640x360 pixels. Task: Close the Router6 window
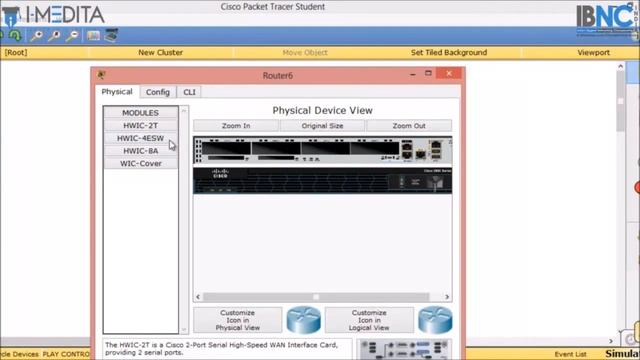(449, 73)
